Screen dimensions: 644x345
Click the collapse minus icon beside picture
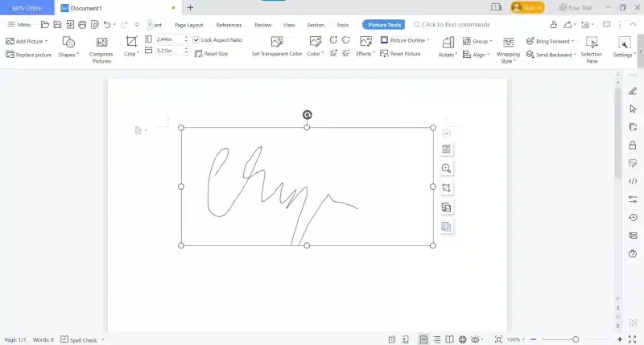446,133
